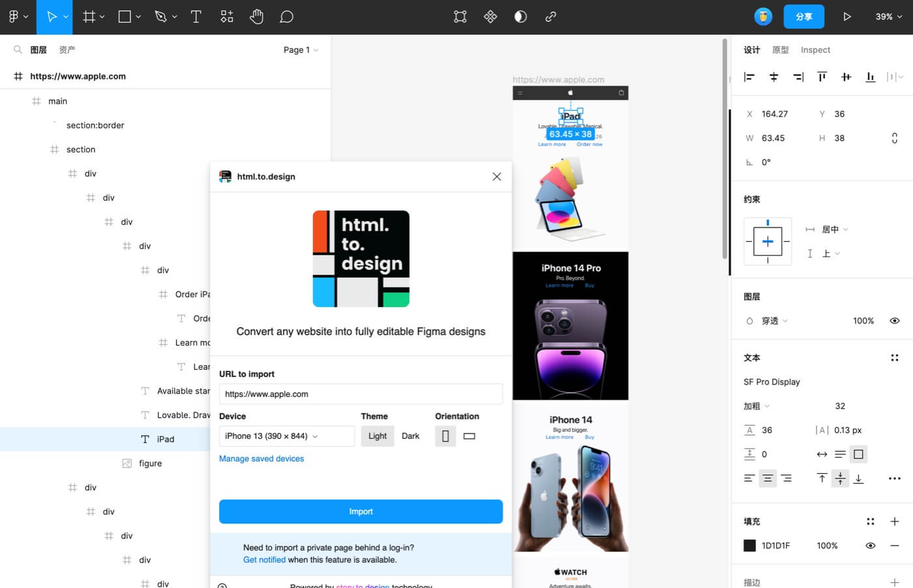Click the 1D1D1F fill color swatch
The height and width of the screenshot is (588, 913).
(749, 546)
